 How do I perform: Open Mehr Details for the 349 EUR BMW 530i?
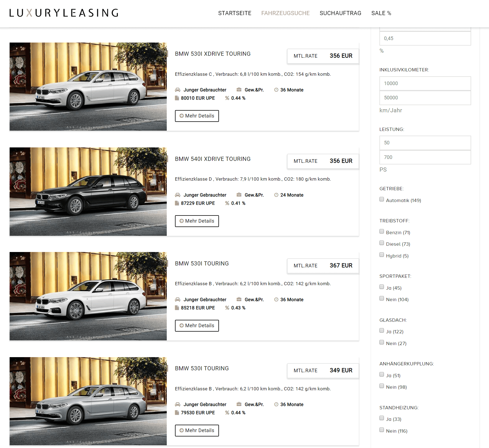pos(197,430)
